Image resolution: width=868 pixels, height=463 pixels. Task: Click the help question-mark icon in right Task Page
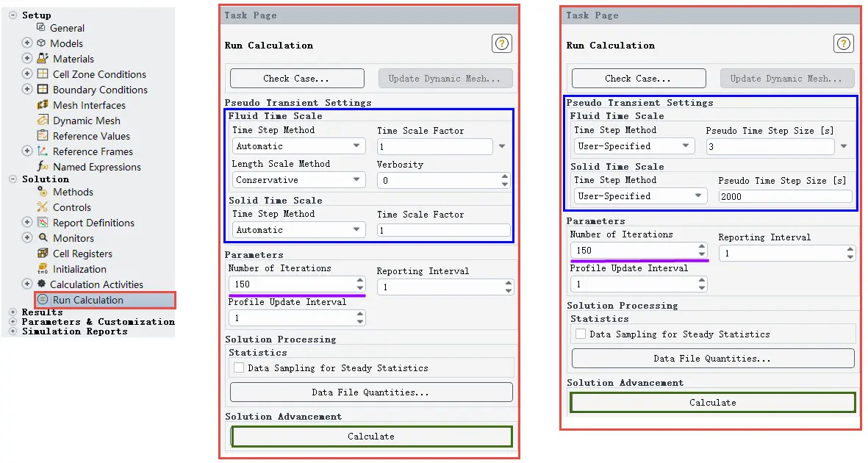tap(843, 43)
